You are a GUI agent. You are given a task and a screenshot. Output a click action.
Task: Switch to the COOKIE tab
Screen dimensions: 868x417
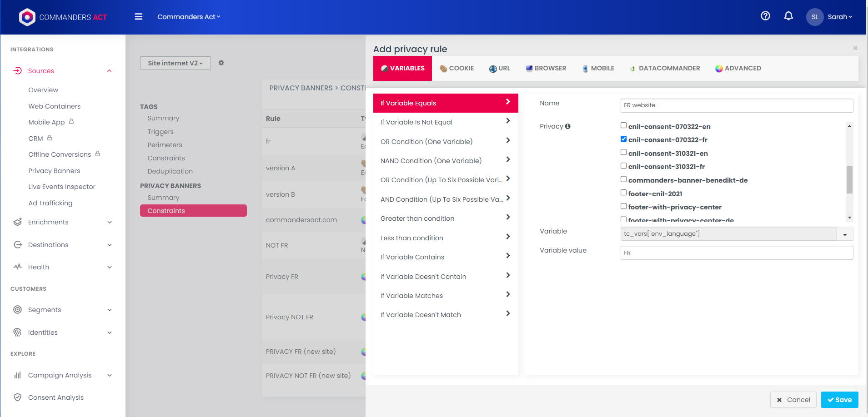(457, 68)
